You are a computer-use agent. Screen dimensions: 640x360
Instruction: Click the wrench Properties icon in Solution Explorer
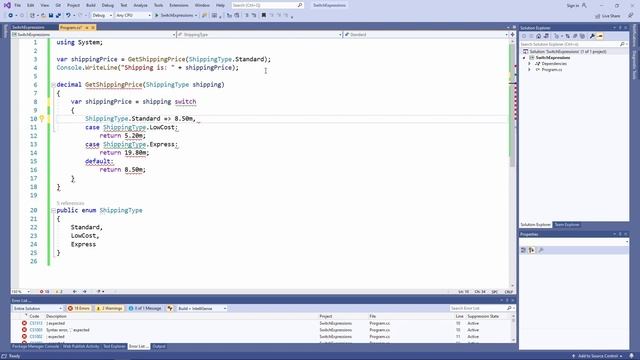pyautogui.click(x=592, y=36)
